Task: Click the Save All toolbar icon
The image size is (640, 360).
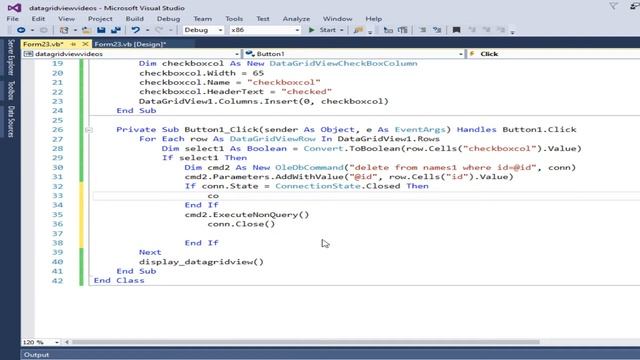Action: 116,30
